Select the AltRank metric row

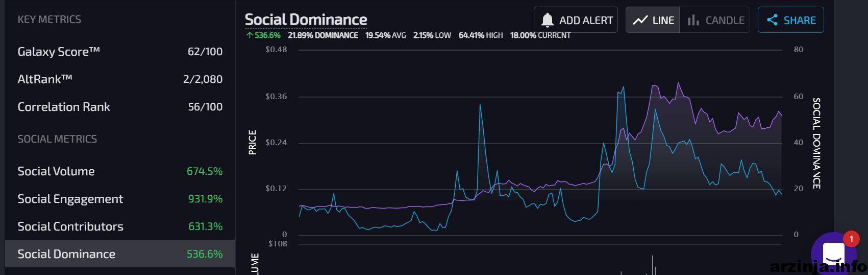point(120,79)
